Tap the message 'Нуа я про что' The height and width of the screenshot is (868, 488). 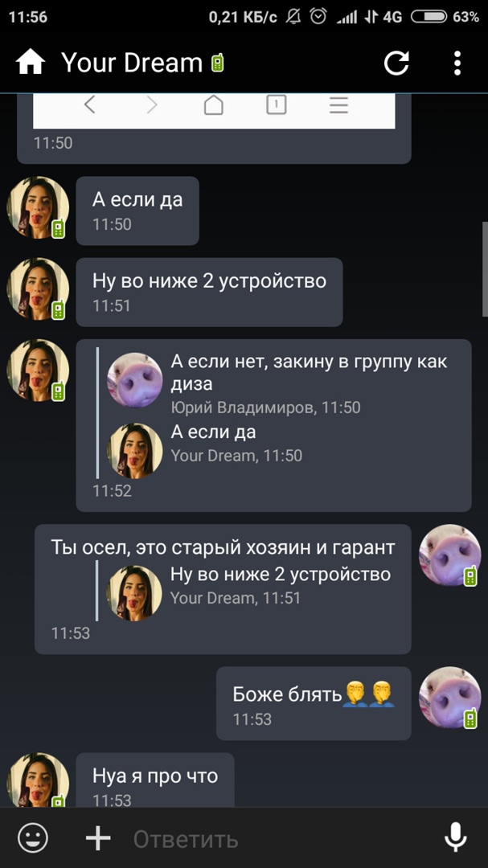(x=155, y=780)
